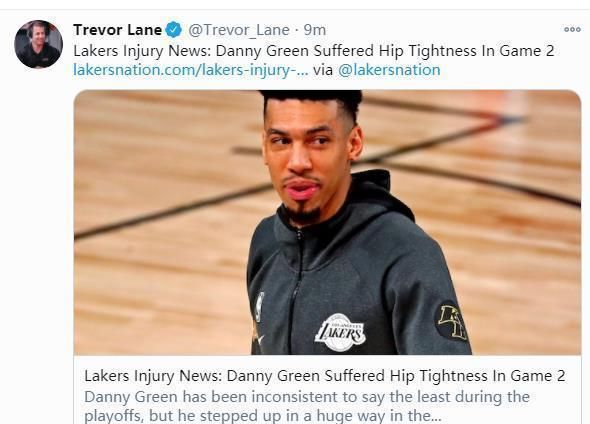Select the tweet's Lakers Injury News text line
This screenshot has height=424, width=590.
pos(314,51)
